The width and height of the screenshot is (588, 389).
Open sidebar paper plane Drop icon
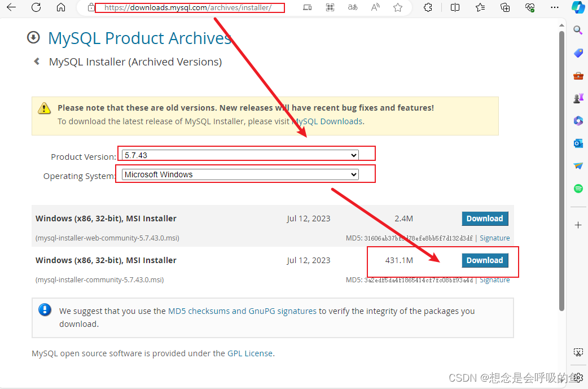(578, 166)
